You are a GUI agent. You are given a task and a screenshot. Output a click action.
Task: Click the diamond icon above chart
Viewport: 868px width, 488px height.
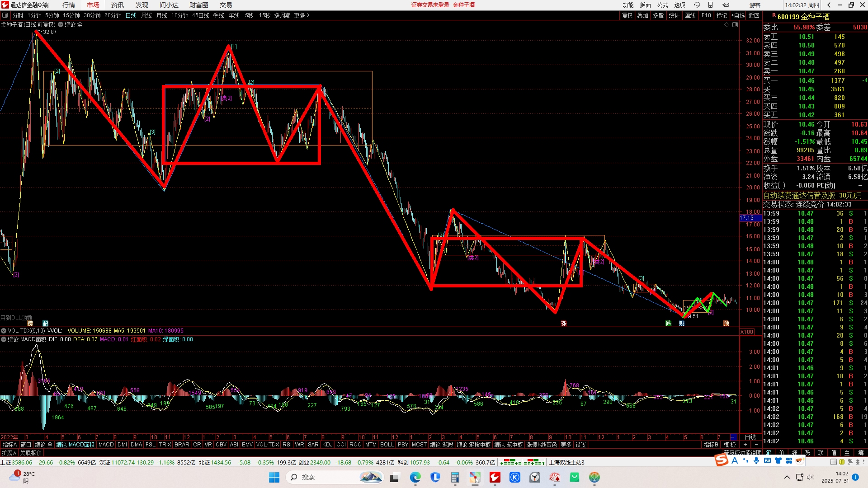pos(727,25)
